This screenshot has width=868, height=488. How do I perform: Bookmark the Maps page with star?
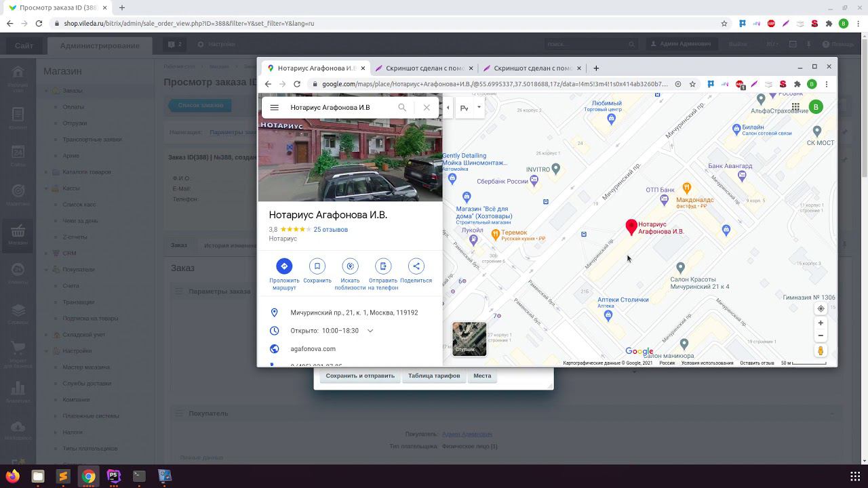coord(692,84)
